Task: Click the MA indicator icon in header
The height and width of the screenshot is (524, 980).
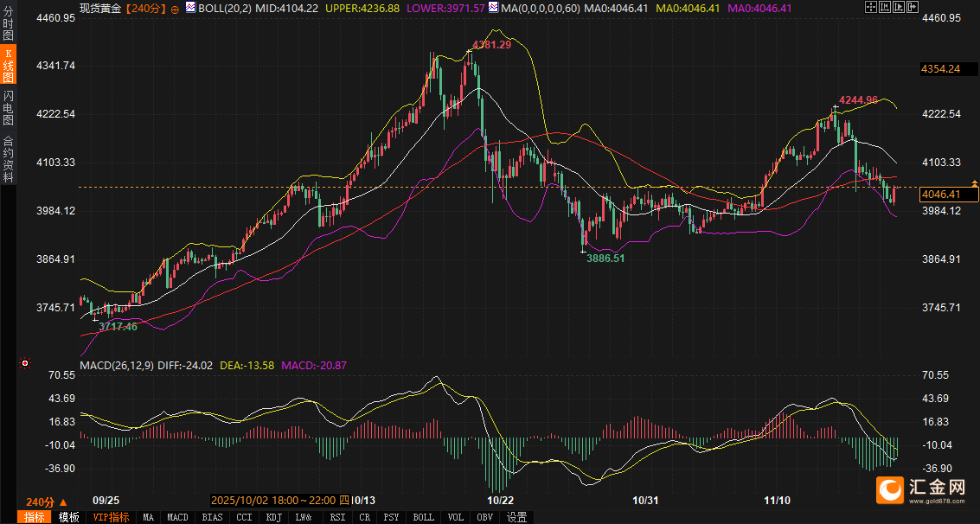Action: coord(493,8)
